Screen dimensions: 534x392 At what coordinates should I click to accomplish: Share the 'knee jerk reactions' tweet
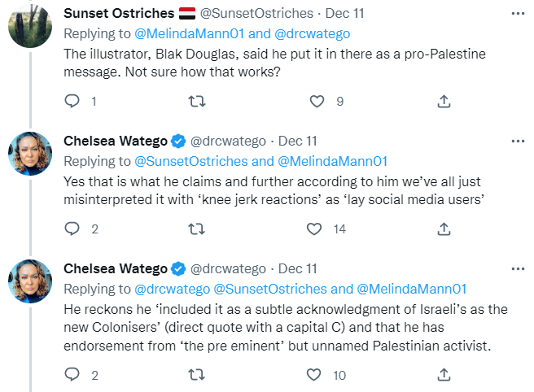tap(444, 229)
